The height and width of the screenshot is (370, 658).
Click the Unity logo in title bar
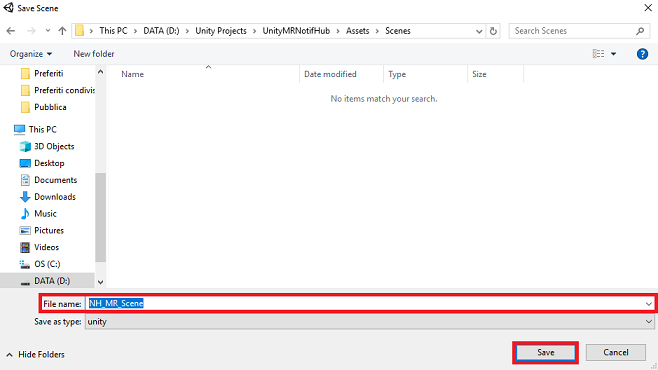(x=8, y=8)
